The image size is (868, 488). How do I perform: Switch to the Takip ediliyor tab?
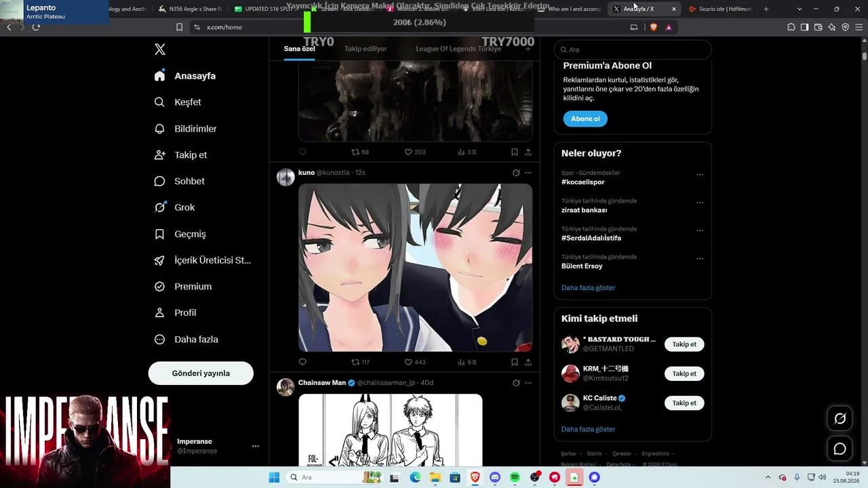pos(366,49)
